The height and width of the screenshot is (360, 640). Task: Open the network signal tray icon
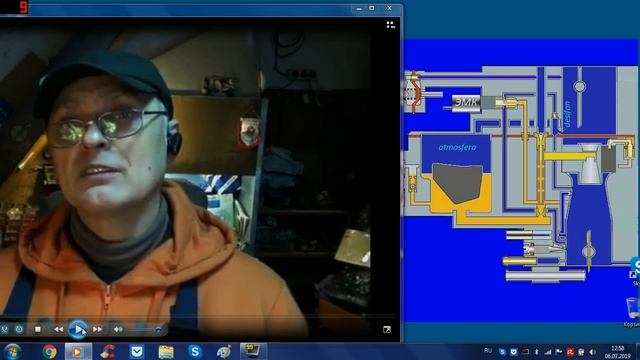pyautogui.click(x=548, y=351)
